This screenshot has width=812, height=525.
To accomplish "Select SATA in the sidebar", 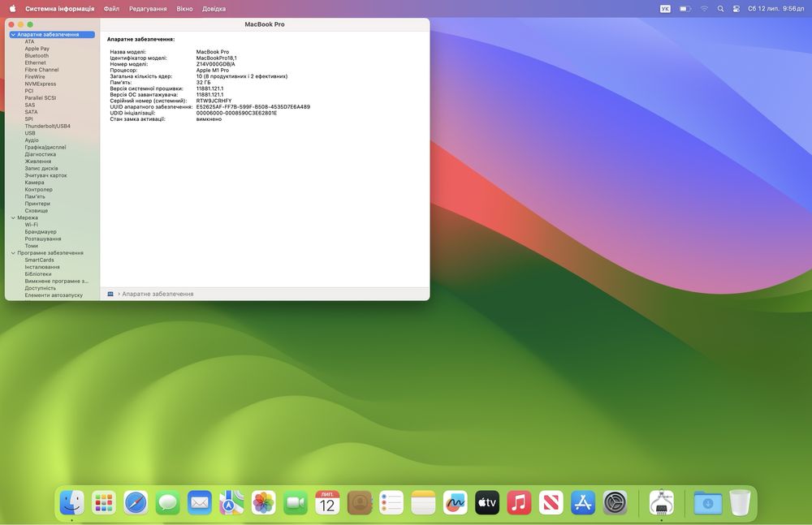I will (31, 112).
